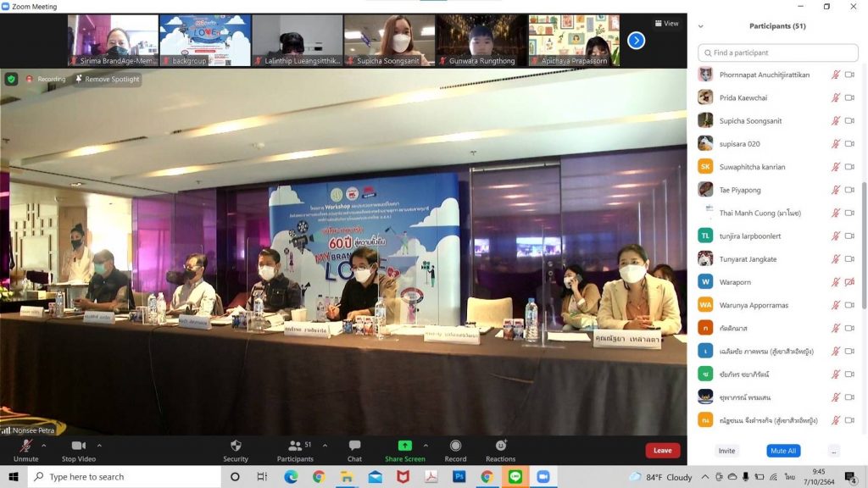Open the more options button beside Mute All

[834, 451]
